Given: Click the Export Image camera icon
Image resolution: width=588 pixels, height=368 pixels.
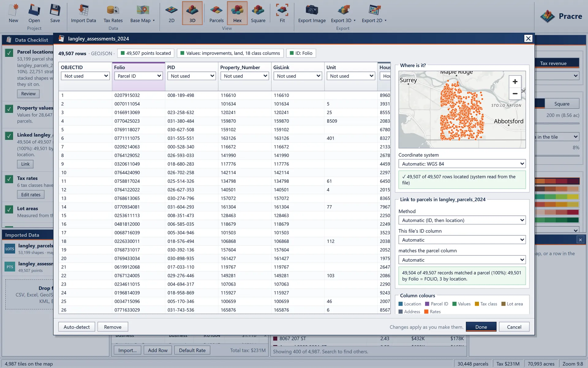Looking at the screenshot, I should (312, 10).
